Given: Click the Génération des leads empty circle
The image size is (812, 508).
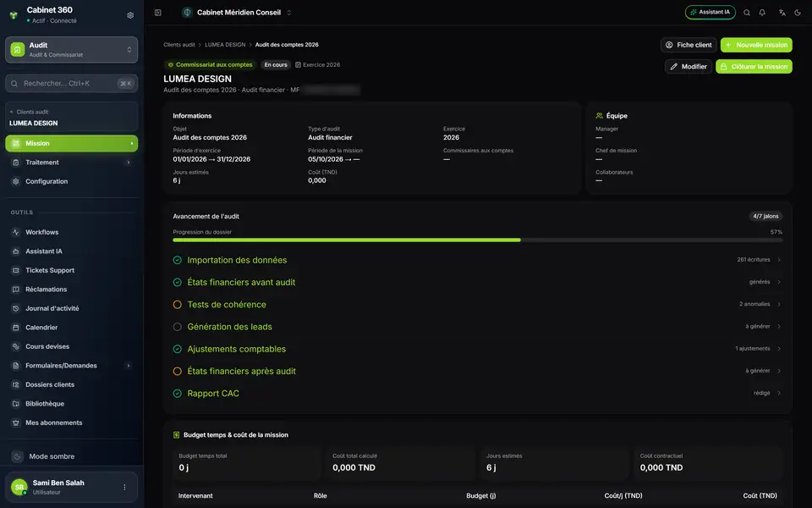Looking at the screenshot, I should [x=177, y=327].
